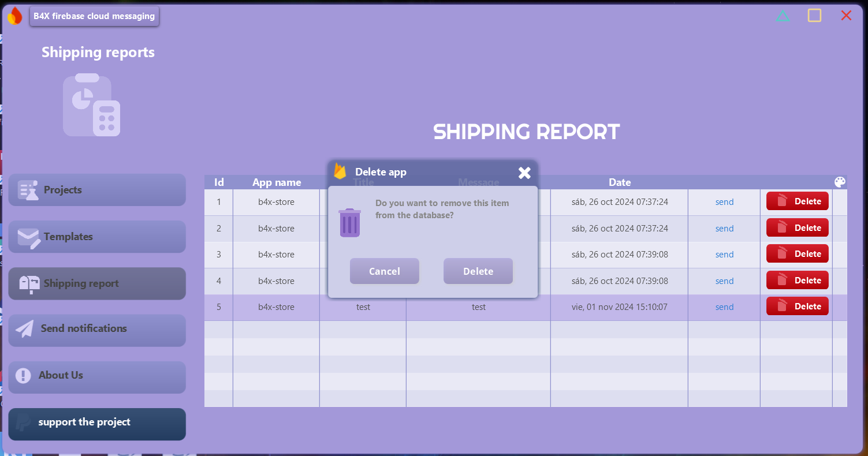Select the b4x-store cell in row 1
This screenshot has width=868, height=456.
click(x=277, y=202)
